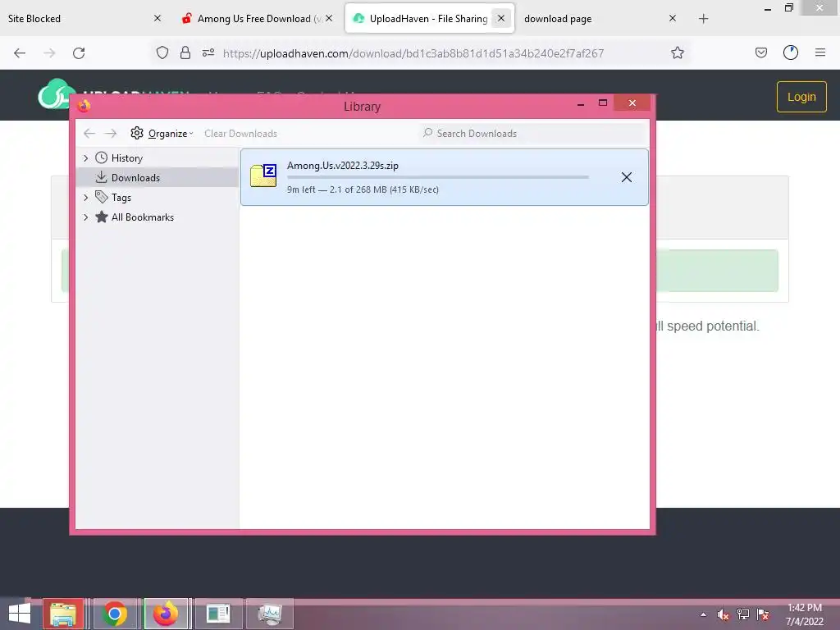This screenshot has height=630, width=840.
Task: Click the Among.Us.v2022.3.29s.zip file name
Action: (343, 166)
